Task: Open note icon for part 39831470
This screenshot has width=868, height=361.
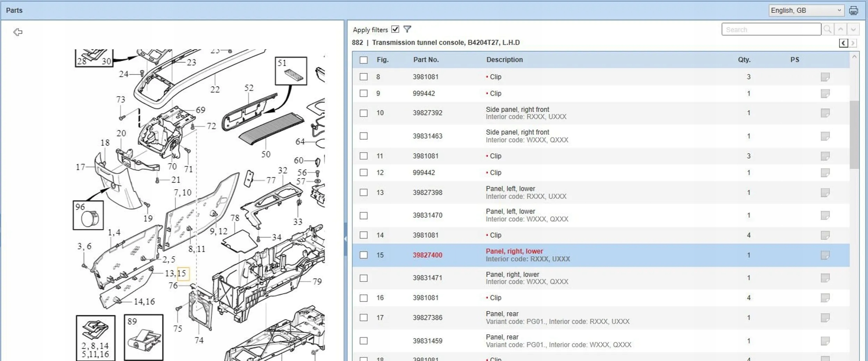Action: [825, 215]
